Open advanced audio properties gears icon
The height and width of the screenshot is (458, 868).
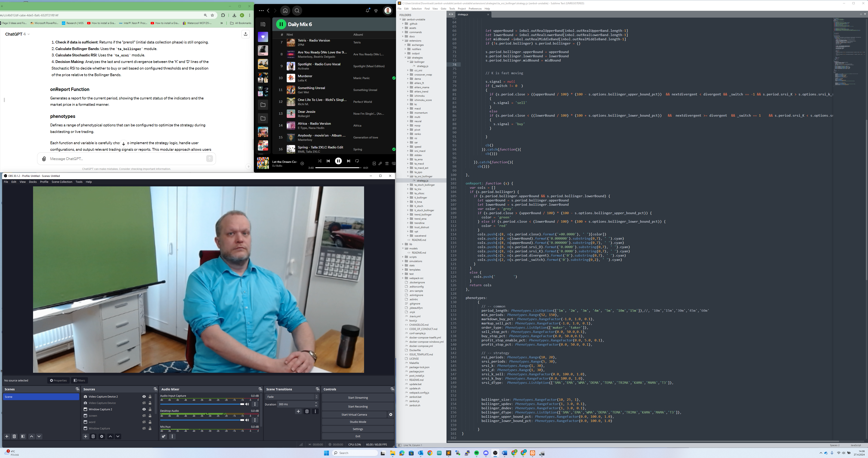(x=164, y=436)
